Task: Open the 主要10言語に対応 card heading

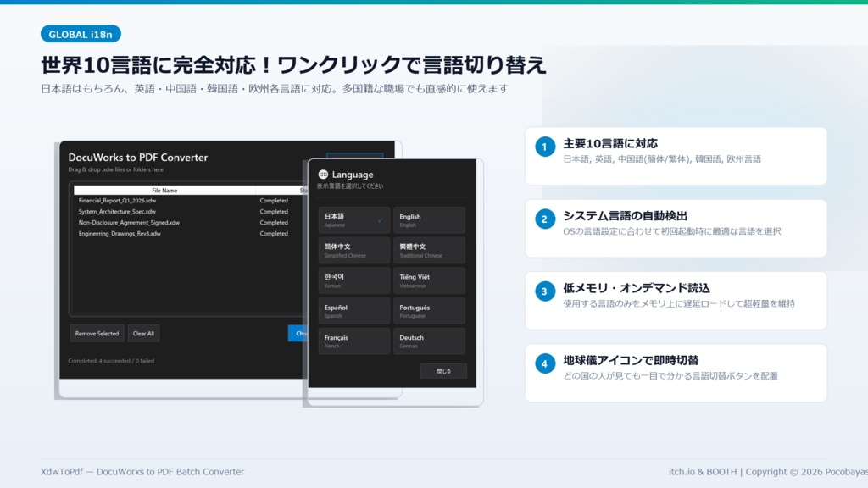Action: click(610, 143)
